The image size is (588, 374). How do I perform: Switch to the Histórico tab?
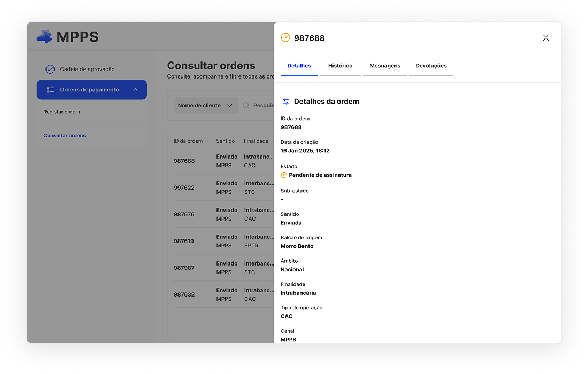point(340,66)
